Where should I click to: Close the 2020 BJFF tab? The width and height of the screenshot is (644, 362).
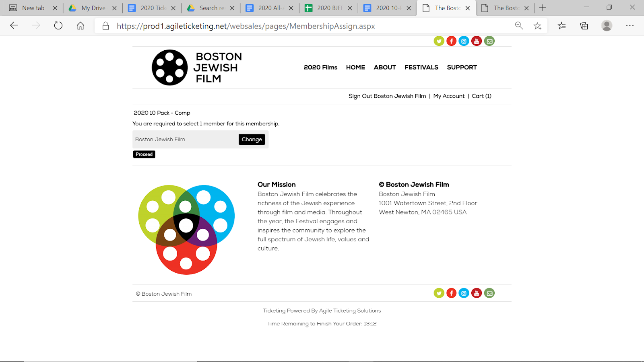click(x=350, y=8)
